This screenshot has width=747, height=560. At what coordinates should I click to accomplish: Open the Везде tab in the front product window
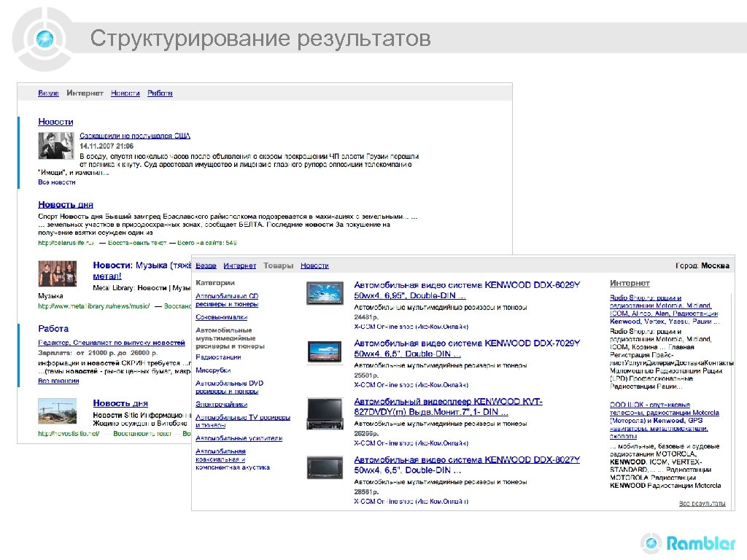click(206, 265)
